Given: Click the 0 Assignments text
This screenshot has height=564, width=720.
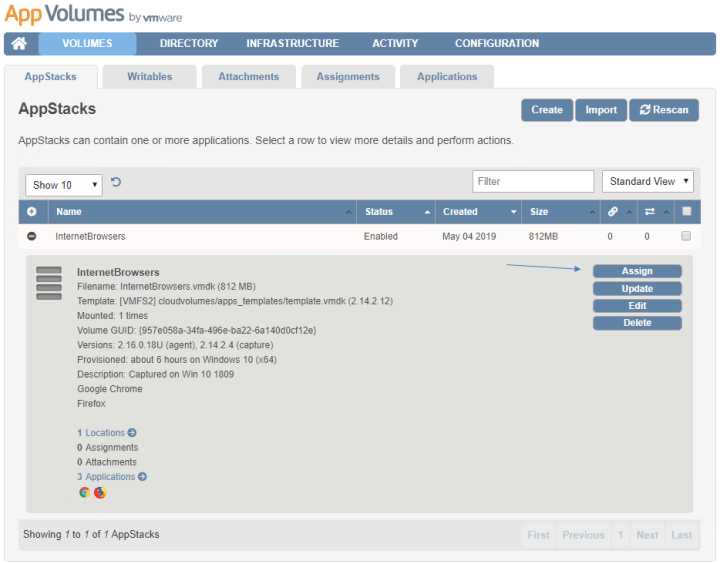Looking at the screenshot, I should (x=107, y=447).
